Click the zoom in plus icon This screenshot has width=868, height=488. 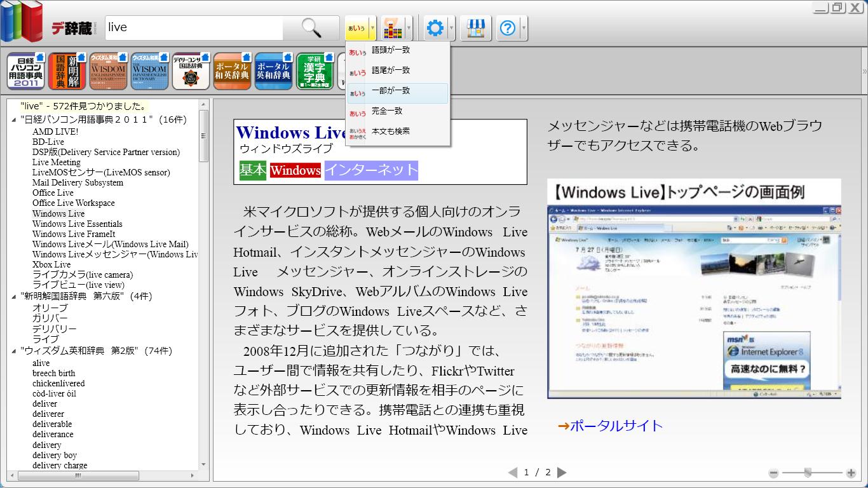coord(851,473)
